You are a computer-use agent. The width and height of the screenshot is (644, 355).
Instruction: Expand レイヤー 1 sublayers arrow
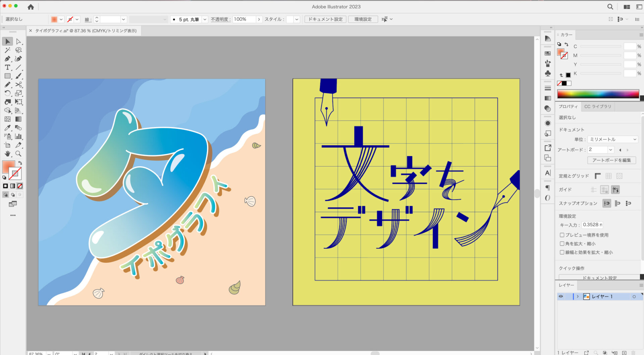[x=578, y=296]
